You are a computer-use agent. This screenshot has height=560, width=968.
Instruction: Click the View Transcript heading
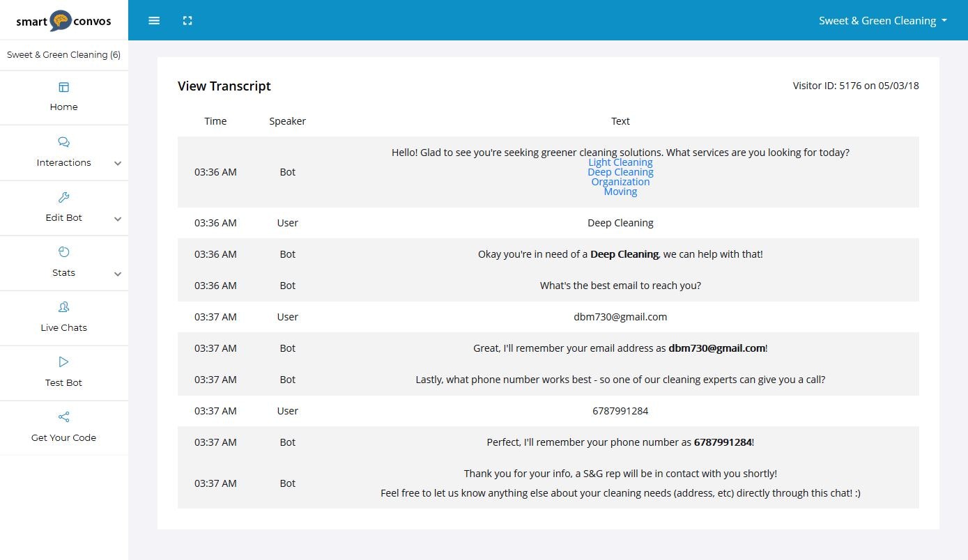tap(224, 86)
